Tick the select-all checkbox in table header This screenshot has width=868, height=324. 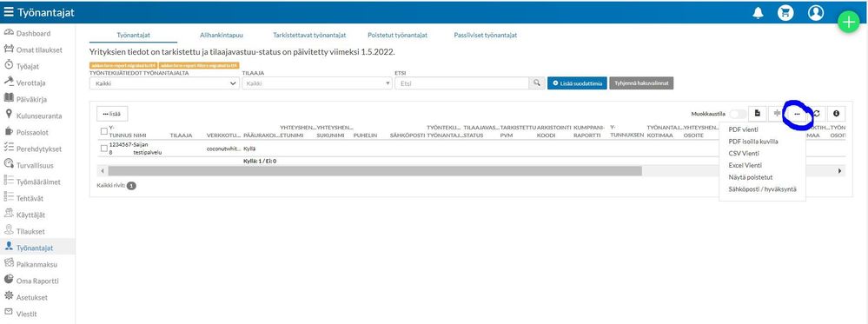pos(104,131)
